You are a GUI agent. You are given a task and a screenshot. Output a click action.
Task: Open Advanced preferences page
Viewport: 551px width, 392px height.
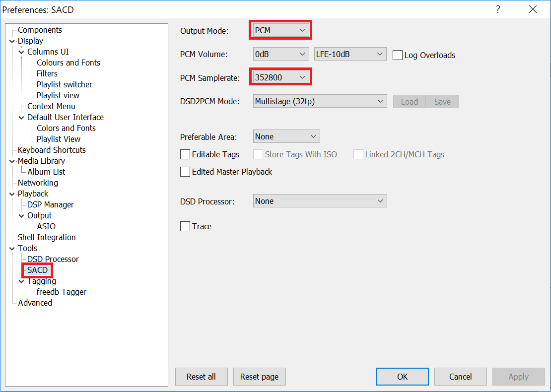click(x=35, y=302)
